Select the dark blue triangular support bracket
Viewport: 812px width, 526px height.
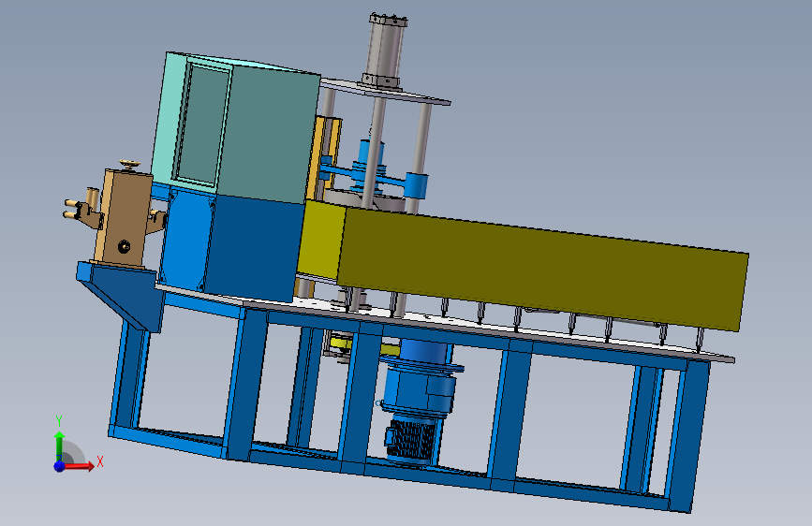pyautogui.click(x=120, y=295)
